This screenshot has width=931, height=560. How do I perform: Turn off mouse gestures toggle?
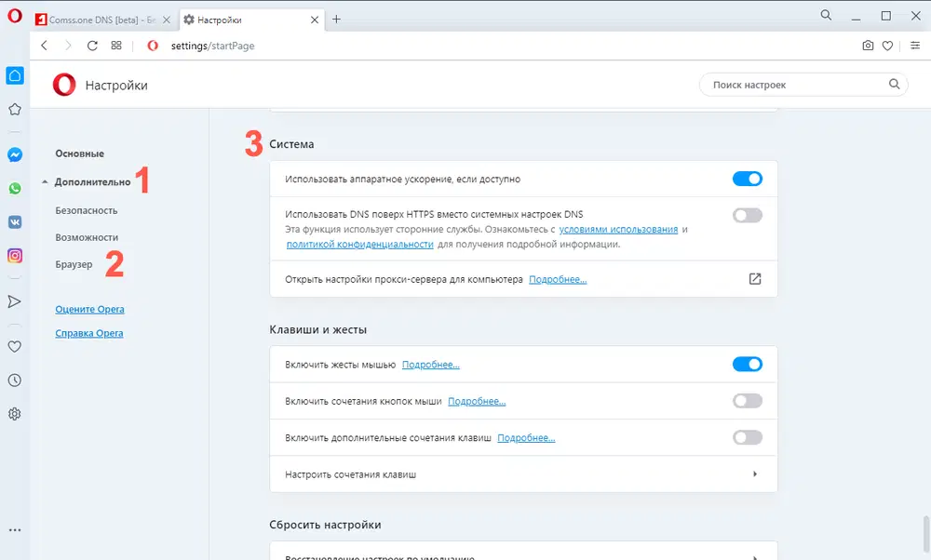(x=748, y=364)
